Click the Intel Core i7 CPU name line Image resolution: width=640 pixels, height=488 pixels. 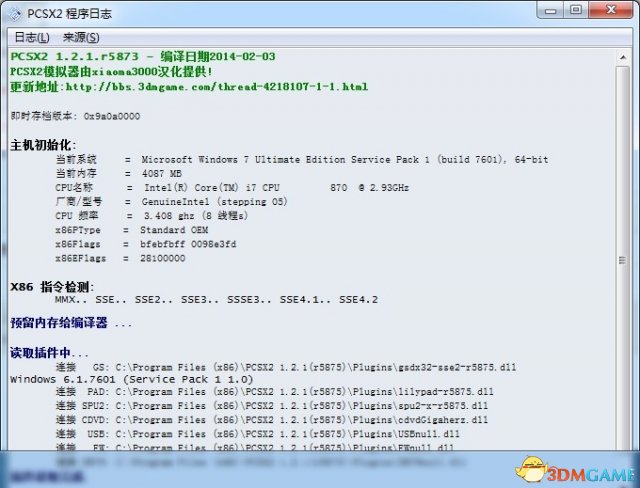(x=232, y=188)
